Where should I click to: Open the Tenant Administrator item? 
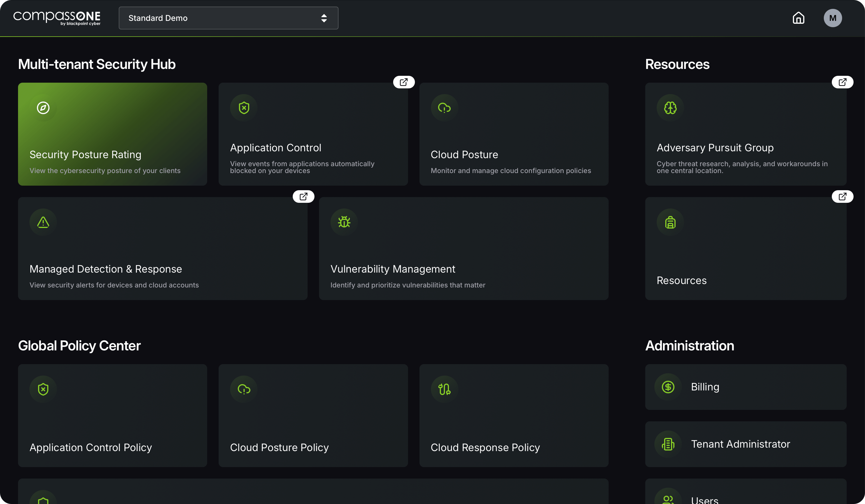pyautogui.click(x=746, y=444)
